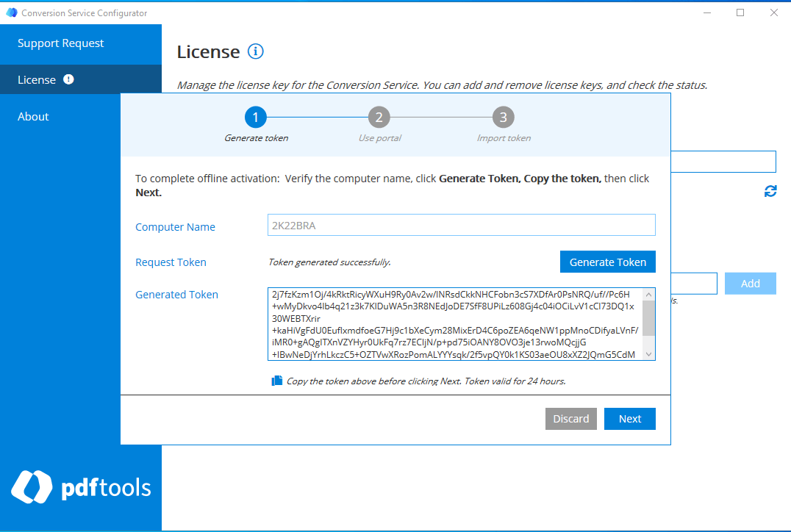Click inside the Computer Name field
Image resolution: width=791 pixels, height=532 pixels.
pyautogui.click(x=461, y=224)
